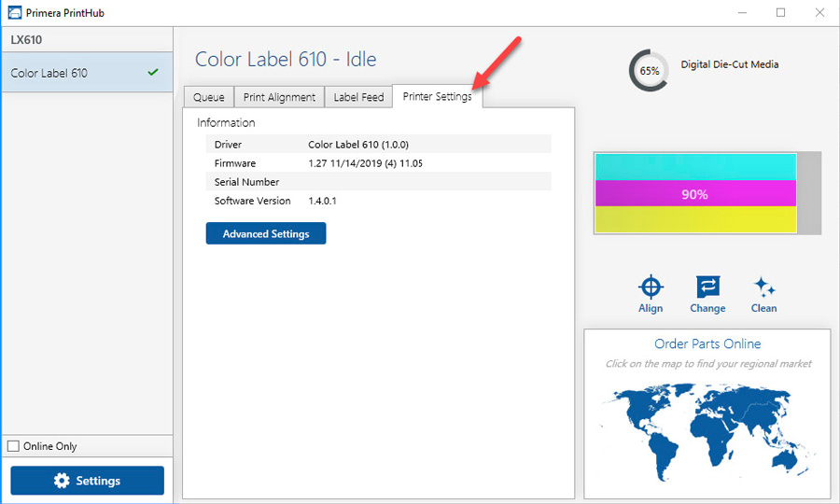Click the cyan ink level bar
Screen dimensions: 840x504
695,167
